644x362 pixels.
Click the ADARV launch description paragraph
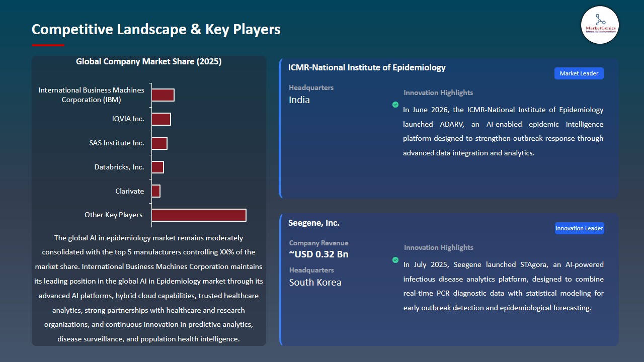tap(503, 131)
